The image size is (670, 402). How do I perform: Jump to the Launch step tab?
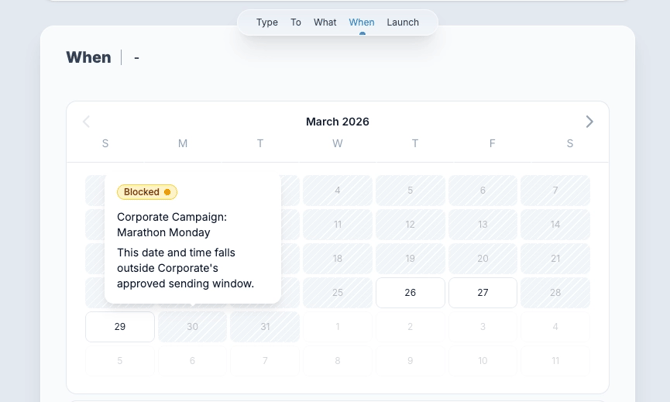click(x=403, y=22)
